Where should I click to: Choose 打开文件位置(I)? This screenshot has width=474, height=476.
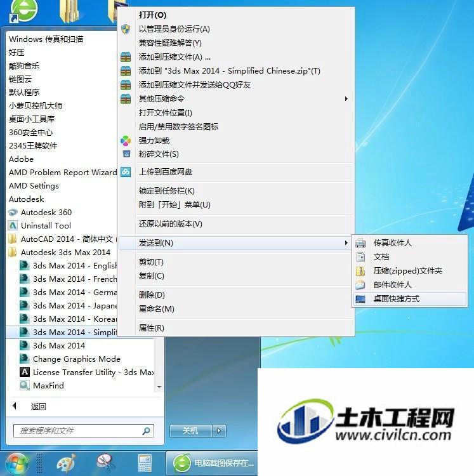pyautogui.click(x=166, y=112)
